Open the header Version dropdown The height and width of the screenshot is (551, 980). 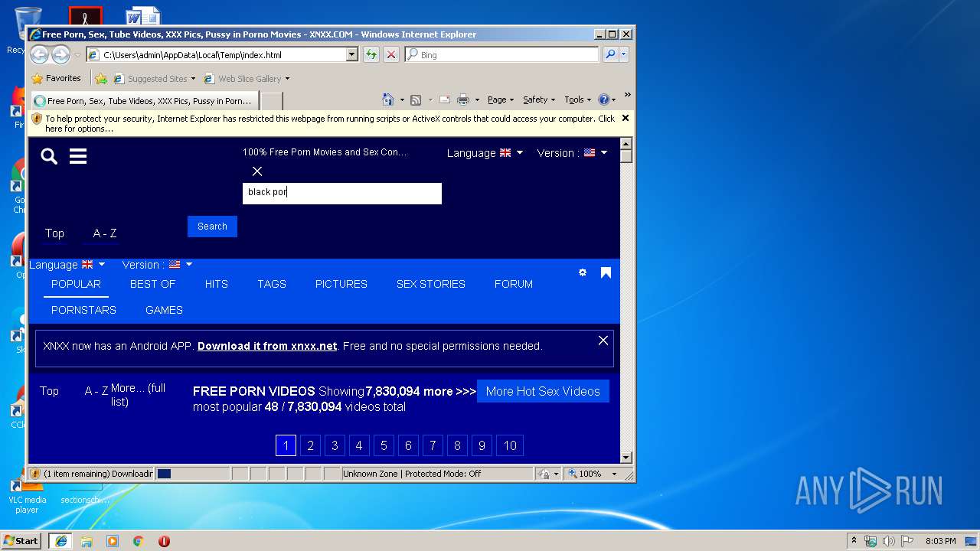[573, 153]
